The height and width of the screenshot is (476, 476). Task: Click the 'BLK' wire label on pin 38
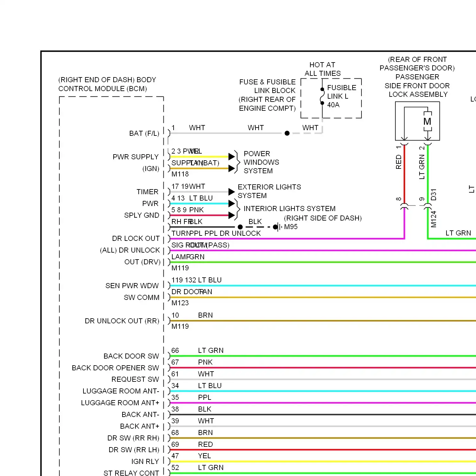point(205,409)
